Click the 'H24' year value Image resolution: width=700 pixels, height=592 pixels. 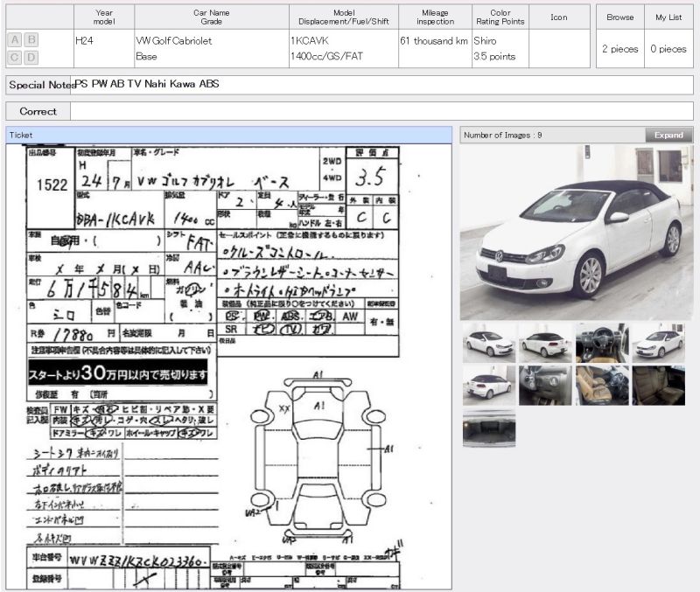(x=84, y=40)
